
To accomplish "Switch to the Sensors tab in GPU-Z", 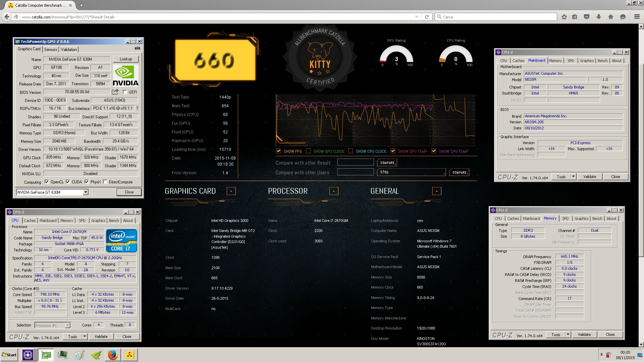I will [51, 50].
